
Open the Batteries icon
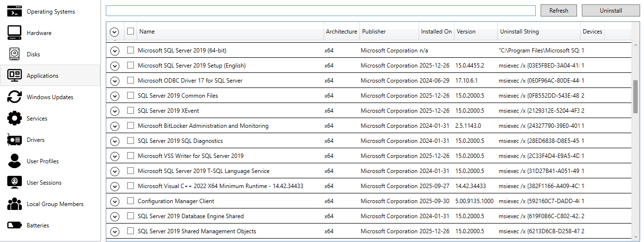[15, 225]
